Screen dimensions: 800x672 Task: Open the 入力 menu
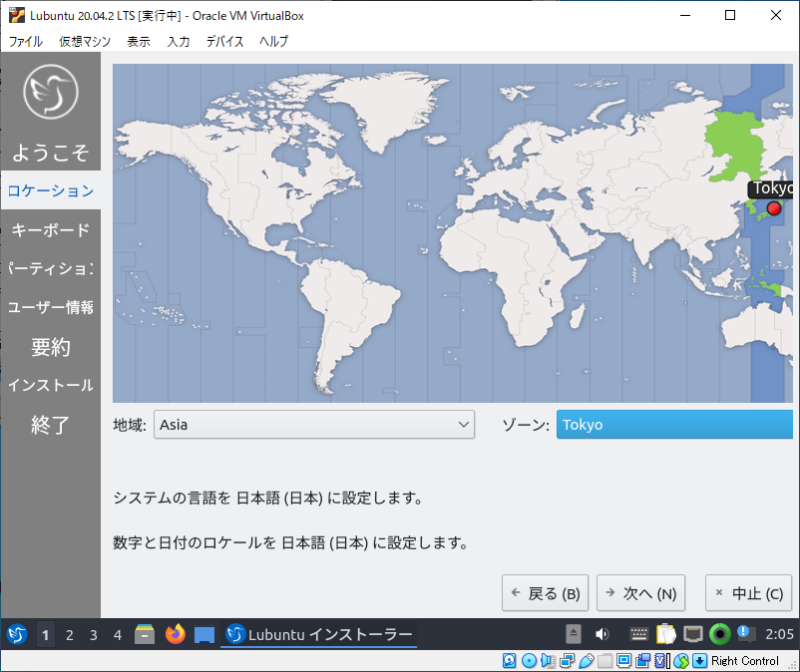pyautogui.click(x=179, y=41)
